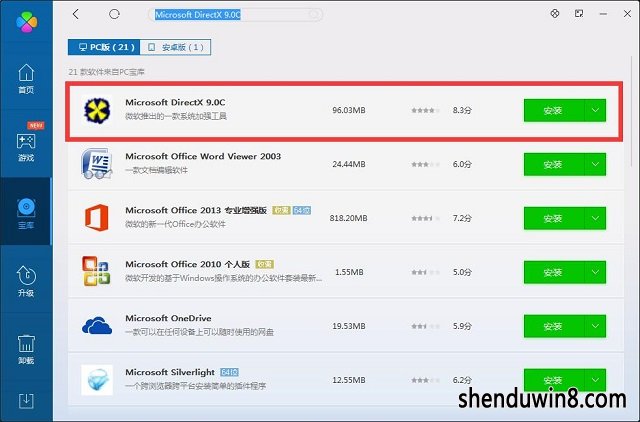This screenshot has width=640, height=422.
Task: Open the Microsoft DirectX 9.0C title link
Action: (175, 102)
